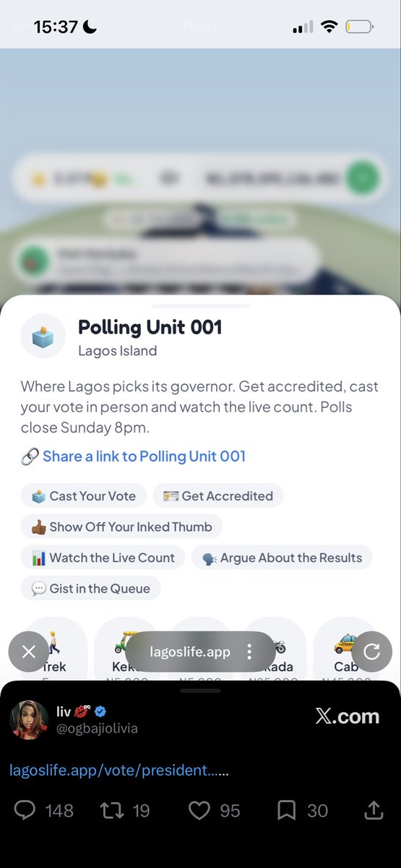Select the Get Accredited chip

coord(218,496)
